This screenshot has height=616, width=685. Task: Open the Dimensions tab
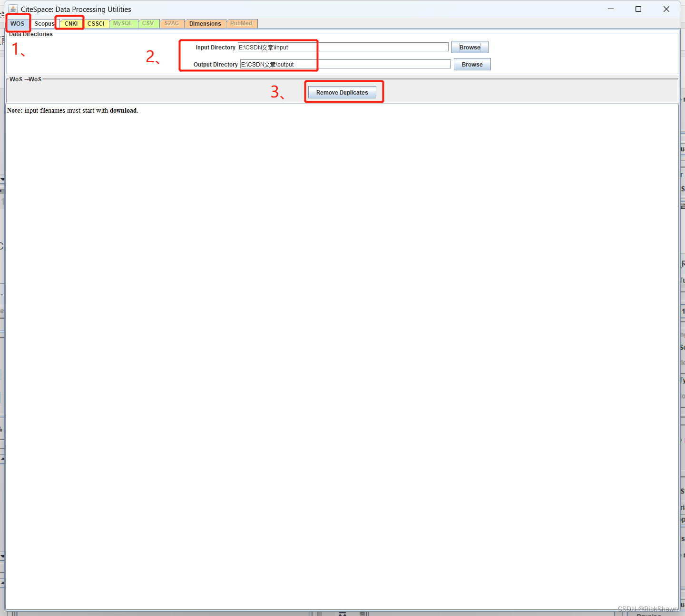tap(205, 23)
